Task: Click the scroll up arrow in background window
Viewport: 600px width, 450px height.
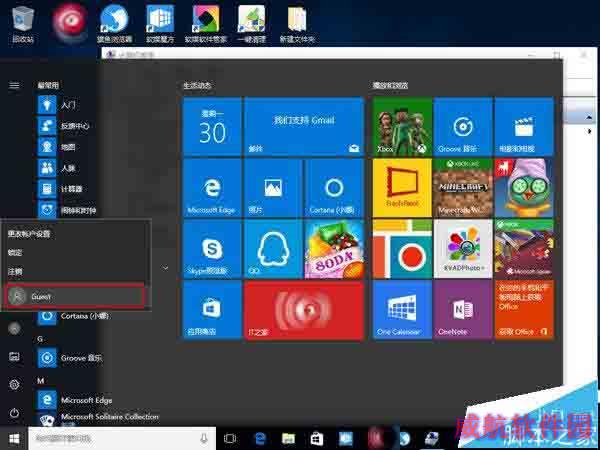Action: coord(589,117)
